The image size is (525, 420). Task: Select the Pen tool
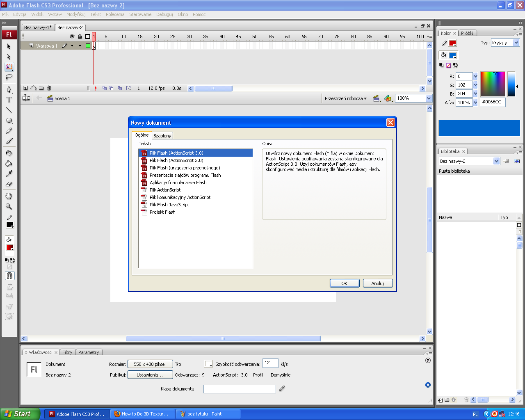pos(9,89)
